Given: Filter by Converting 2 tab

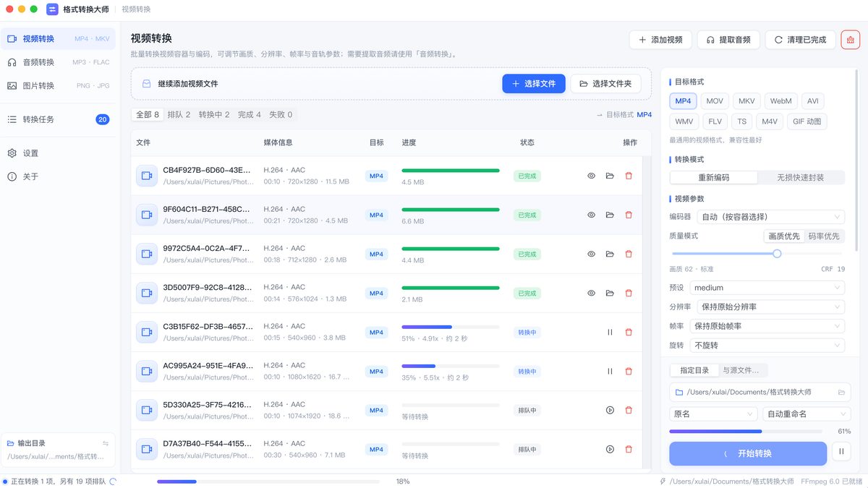Looking at the screenshot, I should [214, 114].
